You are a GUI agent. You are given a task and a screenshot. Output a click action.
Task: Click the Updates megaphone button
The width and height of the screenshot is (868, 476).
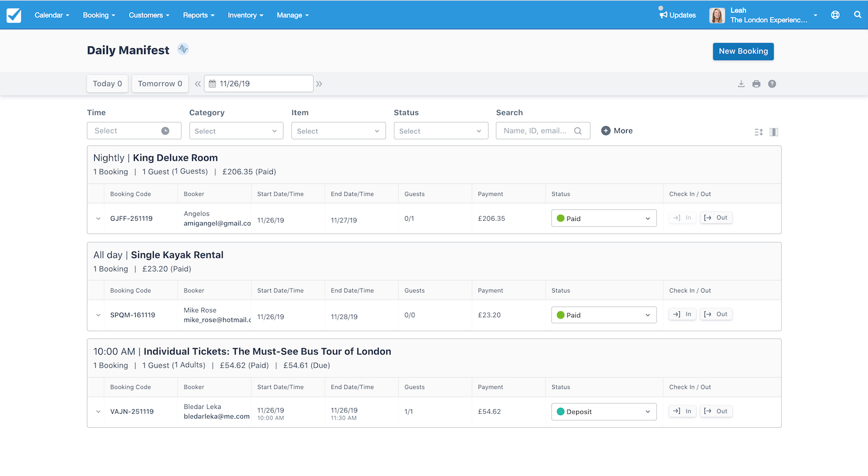(677, 15)
